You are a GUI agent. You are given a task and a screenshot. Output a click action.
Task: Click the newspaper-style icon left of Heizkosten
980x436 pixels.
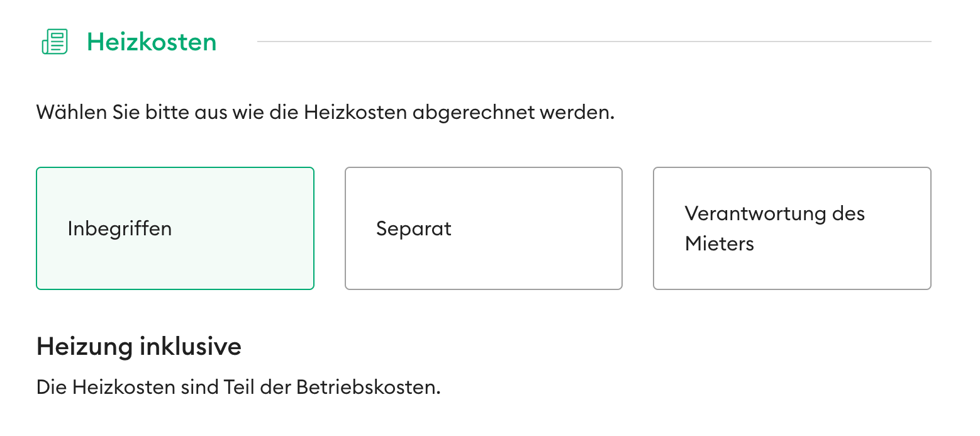(x=55, y=42)
